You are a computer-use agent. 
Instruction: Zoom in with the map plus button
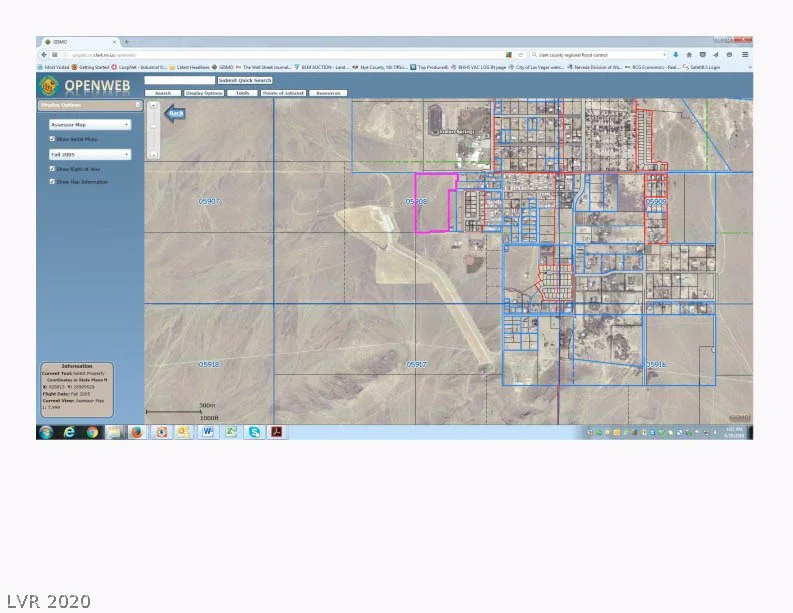click(x=153, y=105)
